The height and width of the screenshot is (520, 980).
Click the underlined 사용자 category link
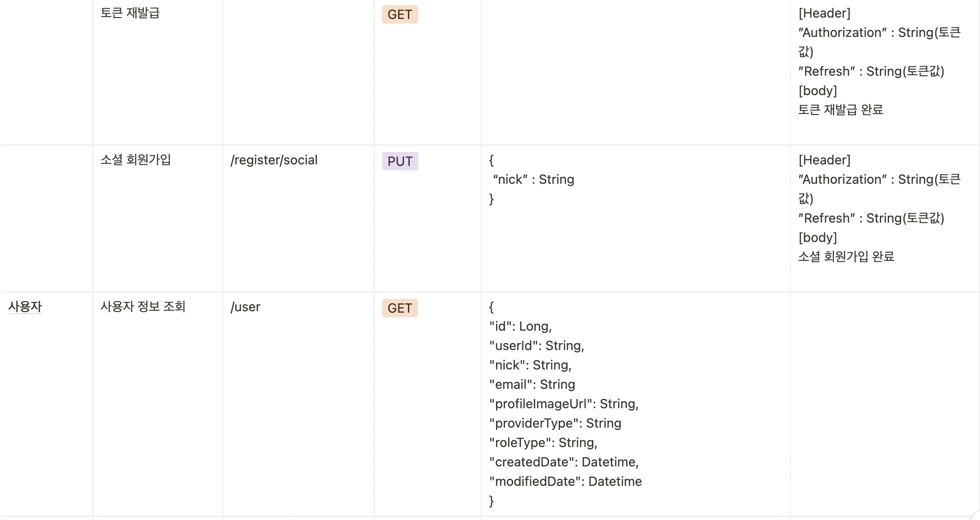pos(25,307)
